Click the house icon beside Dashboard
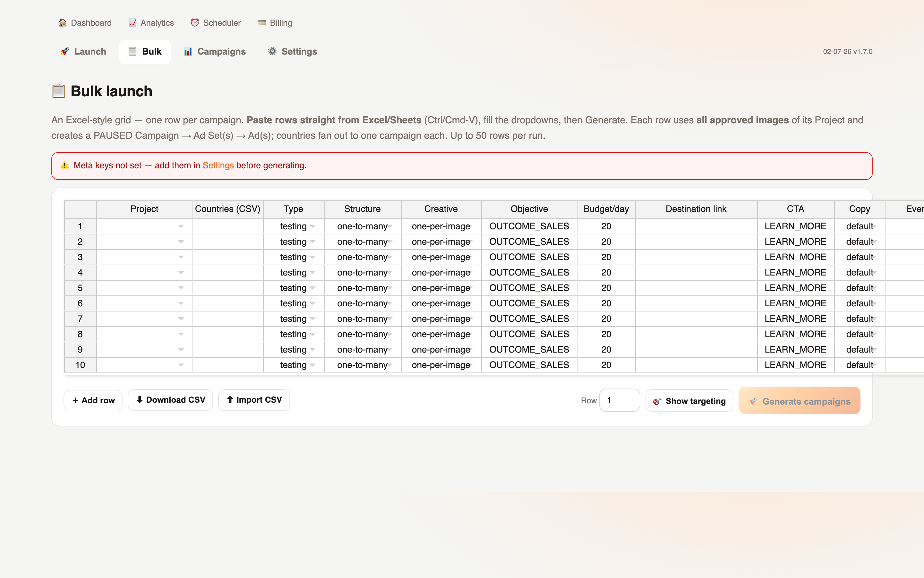The image size is (924, 578). pos(63,22)
